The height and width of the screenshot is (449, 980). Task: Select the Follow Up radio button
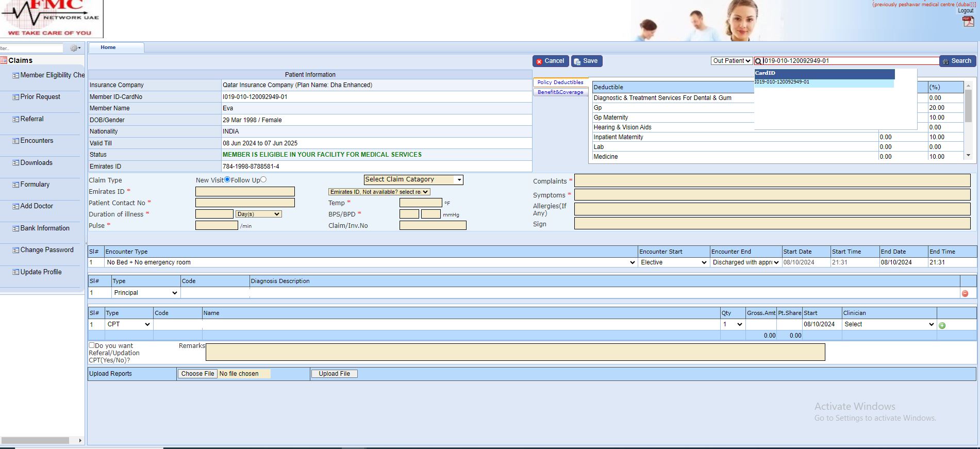point(263,179)
